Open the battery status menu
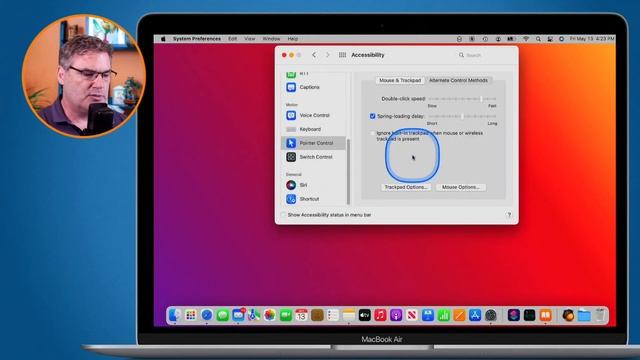Screen dimensions: 640x360 511,39
